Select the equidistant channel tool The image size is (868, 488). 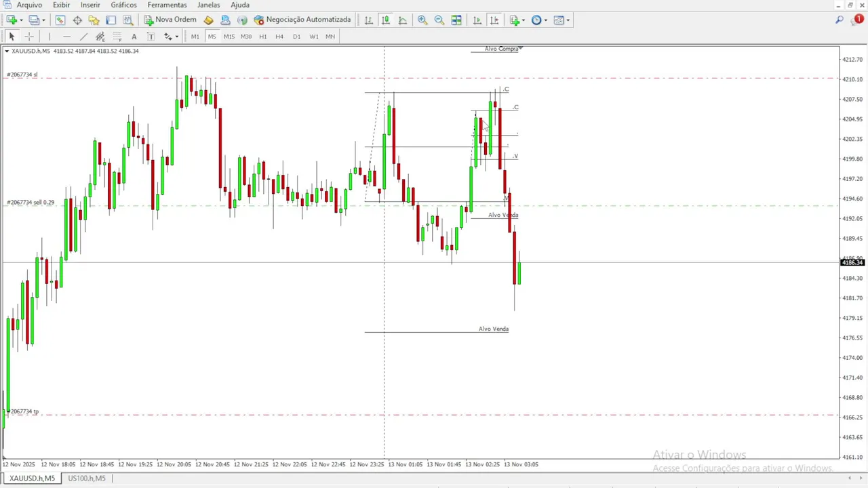coord(100,37)
